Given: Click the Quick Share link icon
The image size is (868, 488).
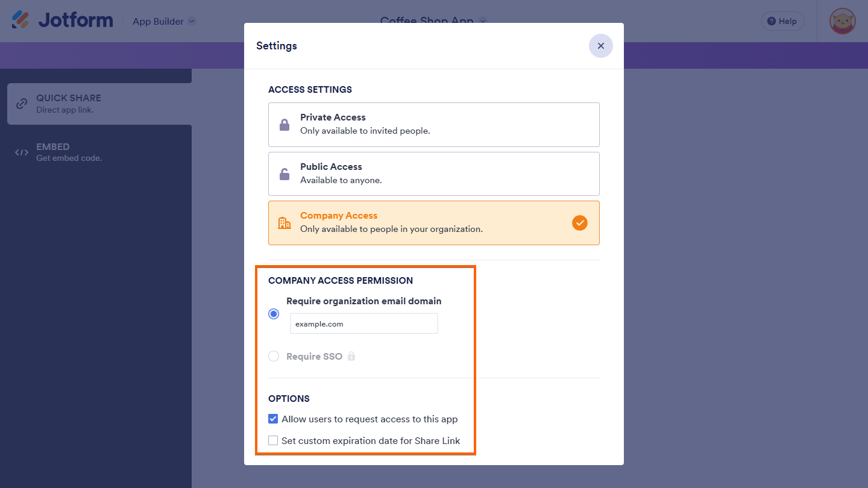Looking at the screenshot, I should 22,104.
